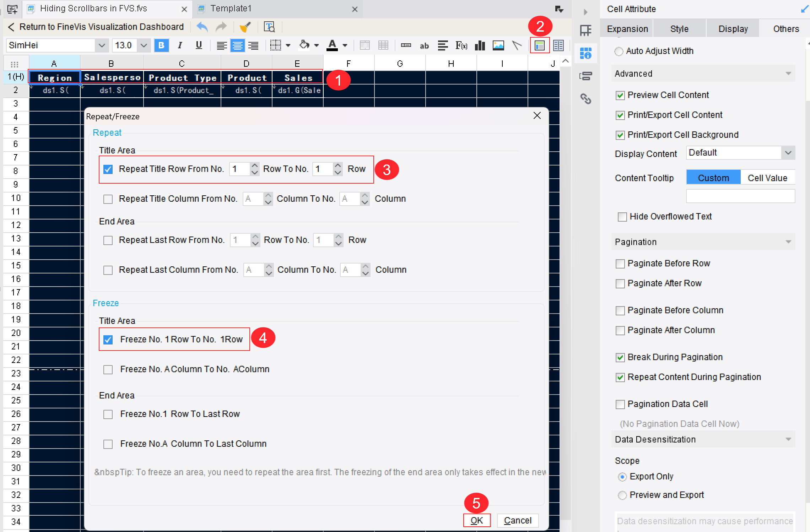Open the SimHei font dropdown
This screenshot has height=532, width=810.
(x=102, y=45)
